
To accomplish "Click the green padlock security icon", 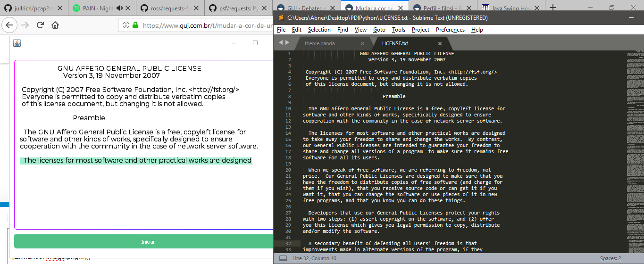I will (135, 25).
